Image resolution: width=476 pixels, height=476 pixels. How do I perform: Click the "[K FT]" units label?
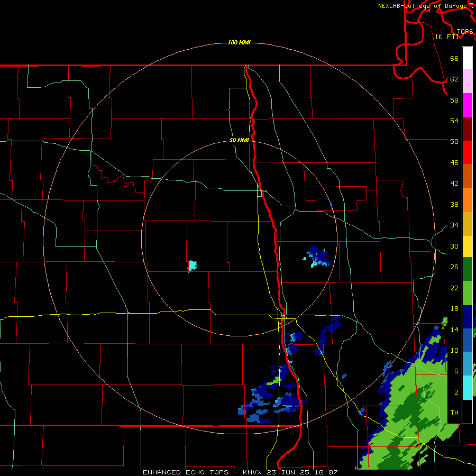[447, 36]
